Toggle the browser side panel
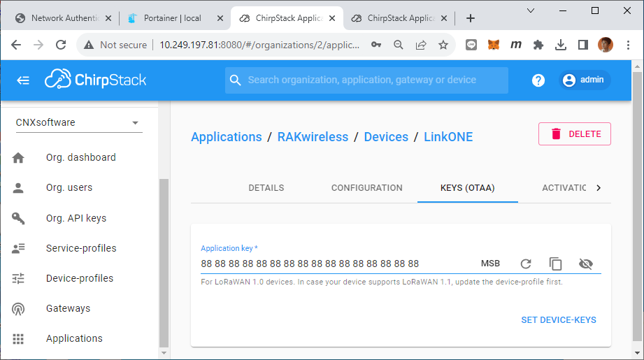Viewport: 644px width, 360px height. tap(582, 45)
